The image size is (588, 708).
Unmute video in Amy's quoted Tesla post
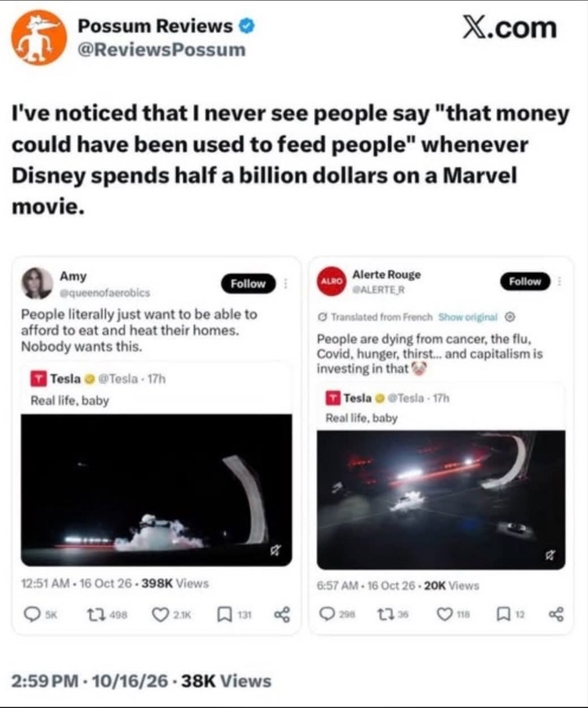[275, 550]
